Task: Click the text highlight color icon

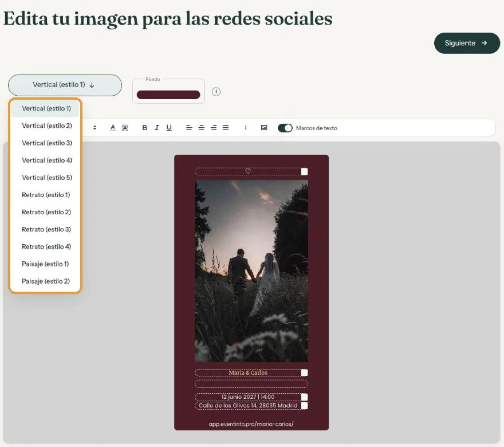Action: coord(125,128)
